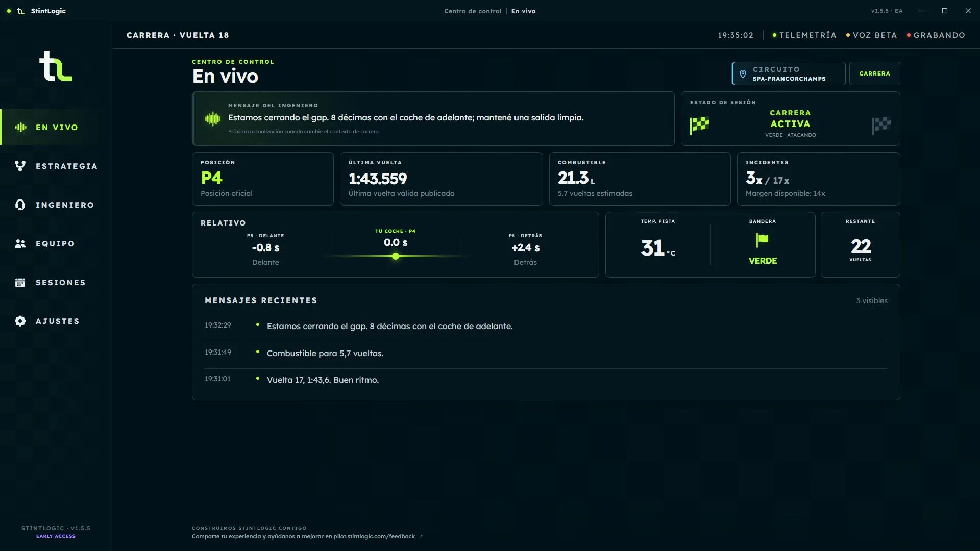
Task: Click the Equipo people icon
Action: click(x=20, y=243)
